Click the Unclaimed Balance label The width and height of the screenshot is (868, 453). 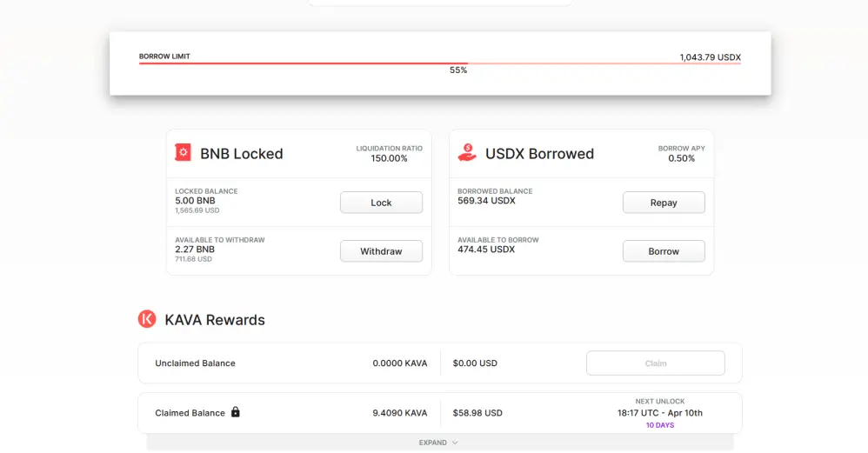click(x=195, y=363)
